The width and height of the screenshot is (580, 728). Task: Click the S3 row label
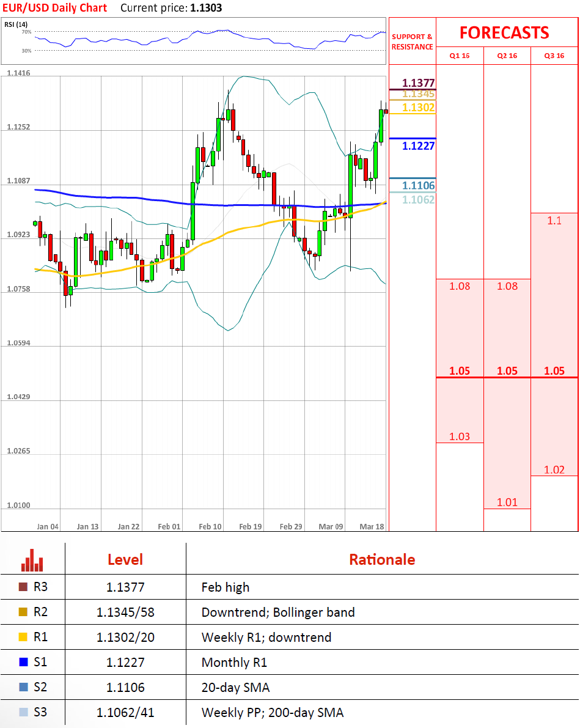(x=40, y=712)
